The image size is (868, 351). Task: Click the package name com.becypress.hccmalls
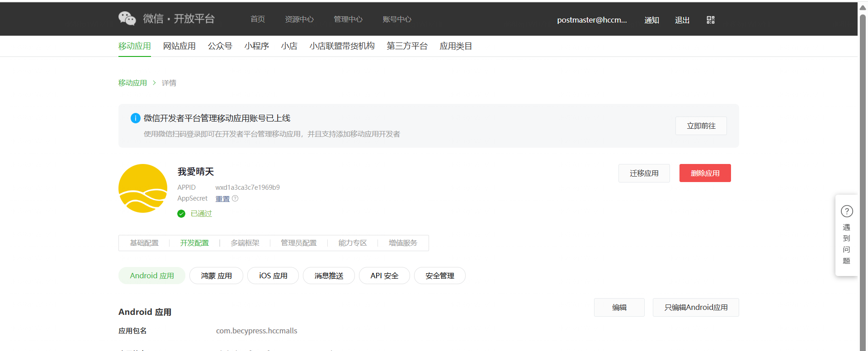coord(257,331)
